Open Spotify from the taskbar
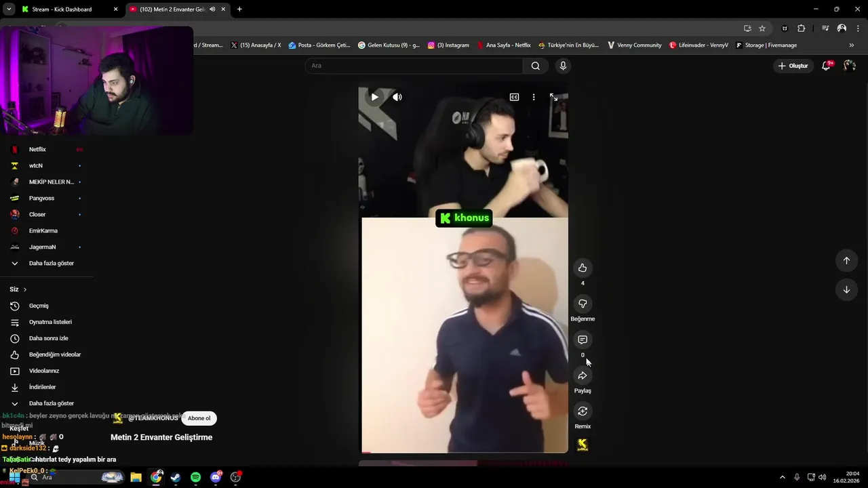 pos(195,477)
